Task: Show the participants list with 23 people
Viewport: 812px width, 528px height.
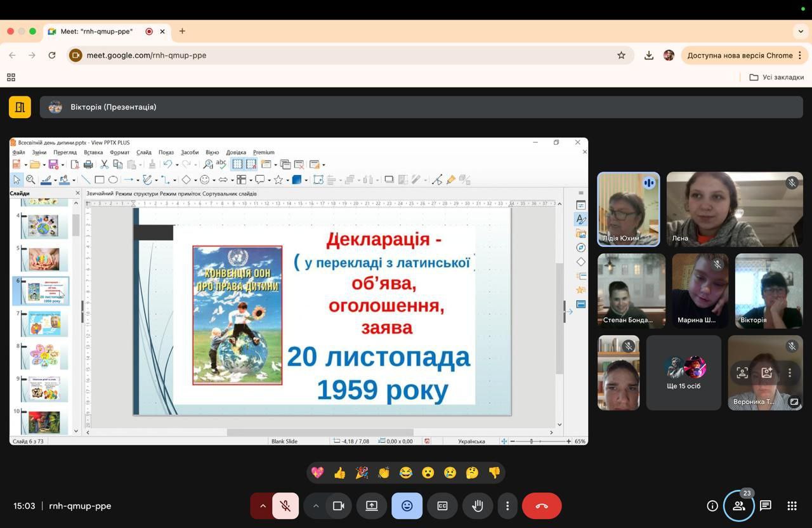Action: click(738, 506)
